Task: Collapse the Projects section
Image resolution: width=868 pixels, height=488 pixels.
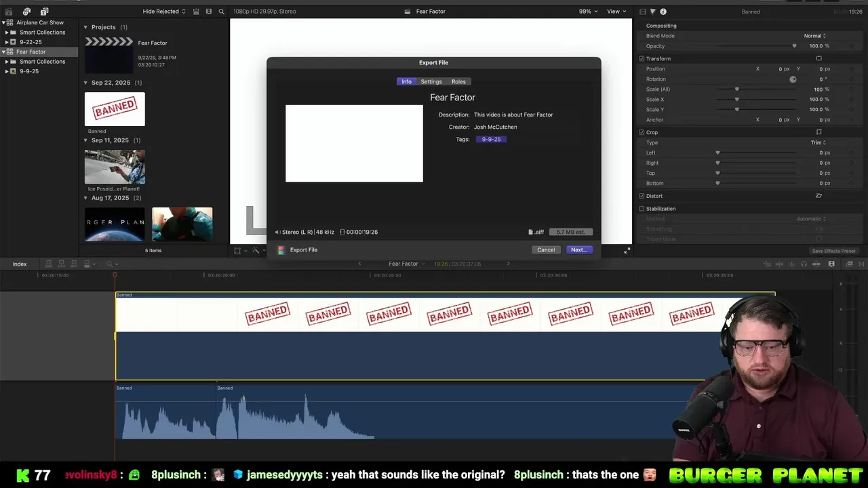Action: 85,27
